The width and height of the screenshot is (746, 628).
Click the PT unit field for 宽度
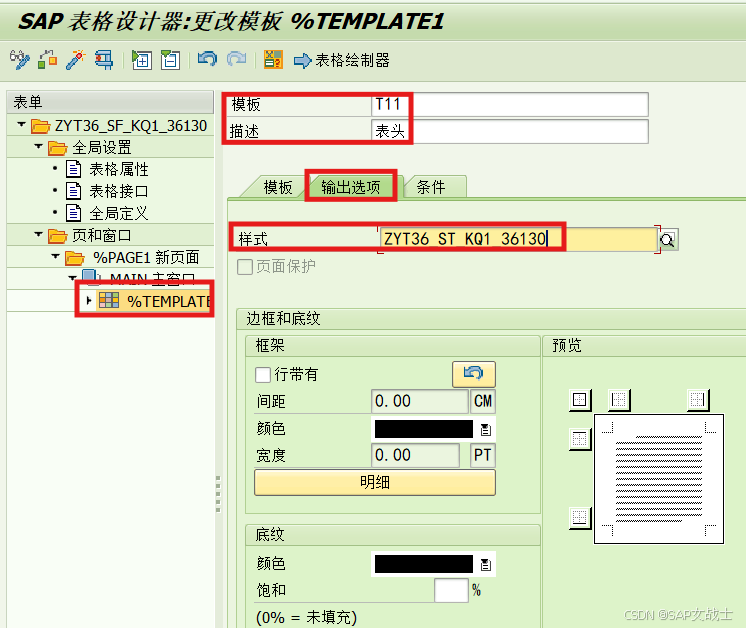pyautogui.click(x=482, y=455)
